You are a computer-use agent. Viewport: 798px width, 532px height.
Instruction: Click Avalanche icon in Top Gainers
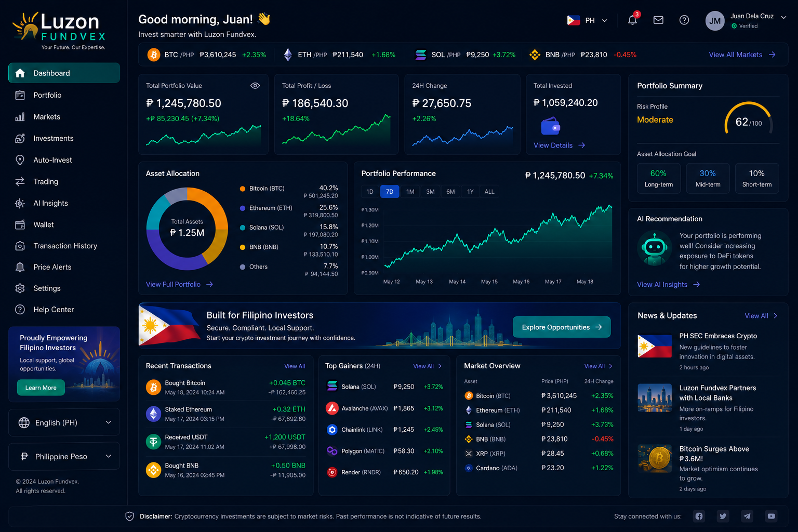point(332,408)
